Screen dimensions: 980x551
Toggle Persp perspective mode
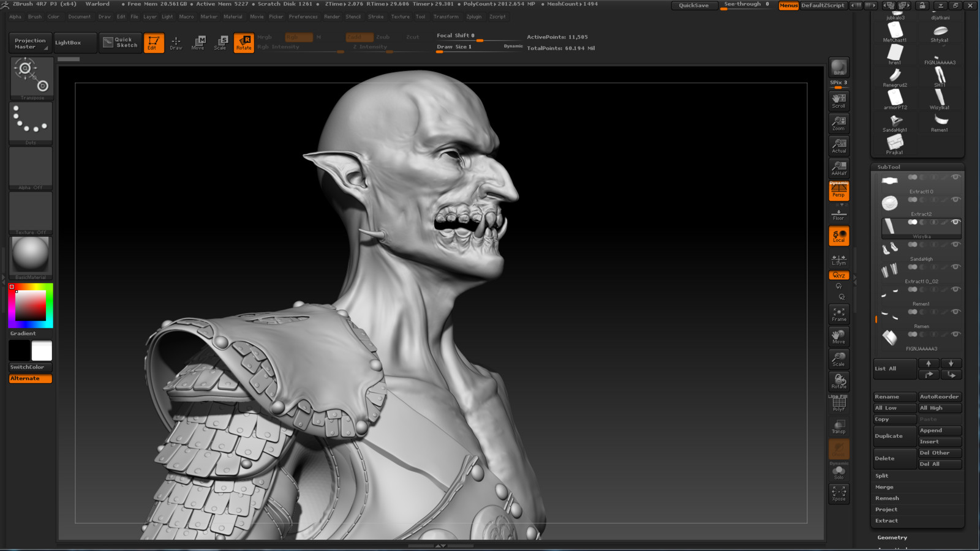839,190
